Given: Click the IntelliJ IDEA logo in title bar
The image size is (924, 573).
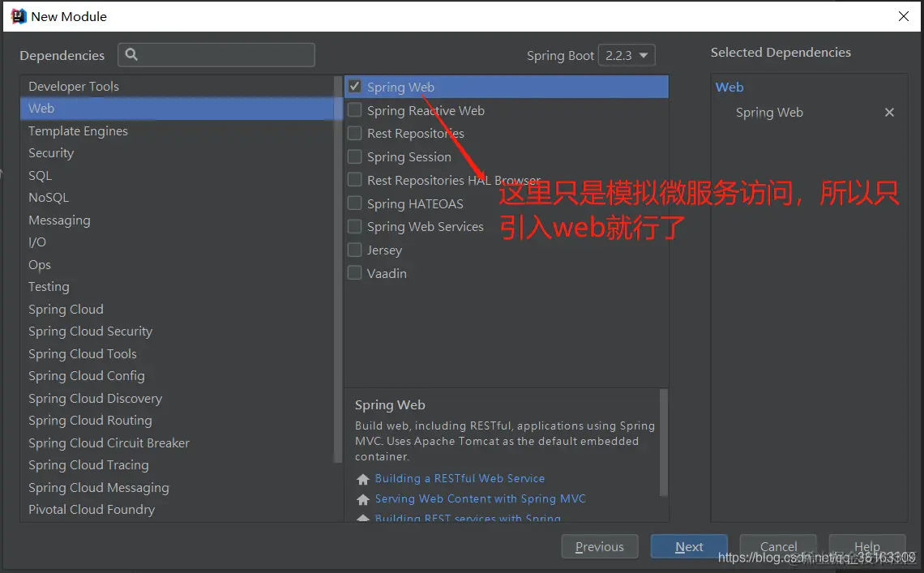Looking at the screenshot, I should point(17,15).
